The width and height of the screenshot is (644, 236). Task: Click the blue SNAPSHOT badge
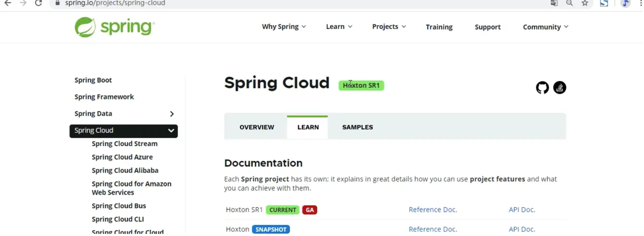271,229
